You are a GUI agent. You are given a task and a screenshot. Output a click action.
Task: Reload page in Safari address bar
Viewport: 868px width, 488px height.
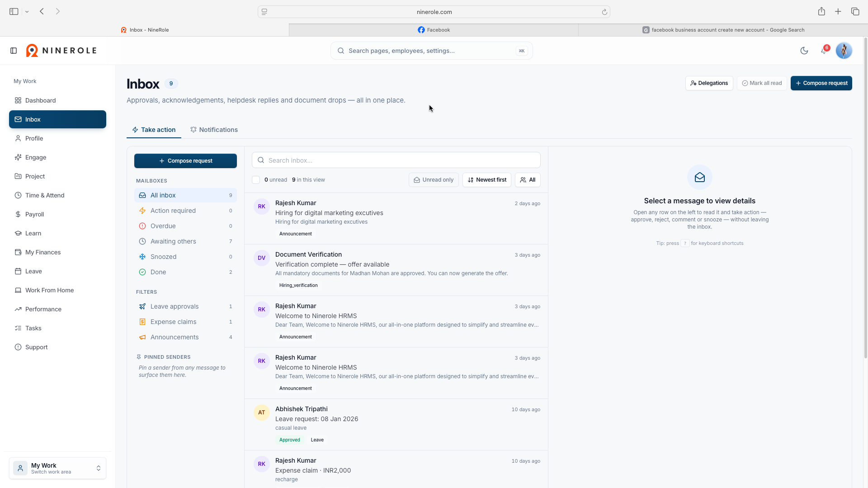604,12
